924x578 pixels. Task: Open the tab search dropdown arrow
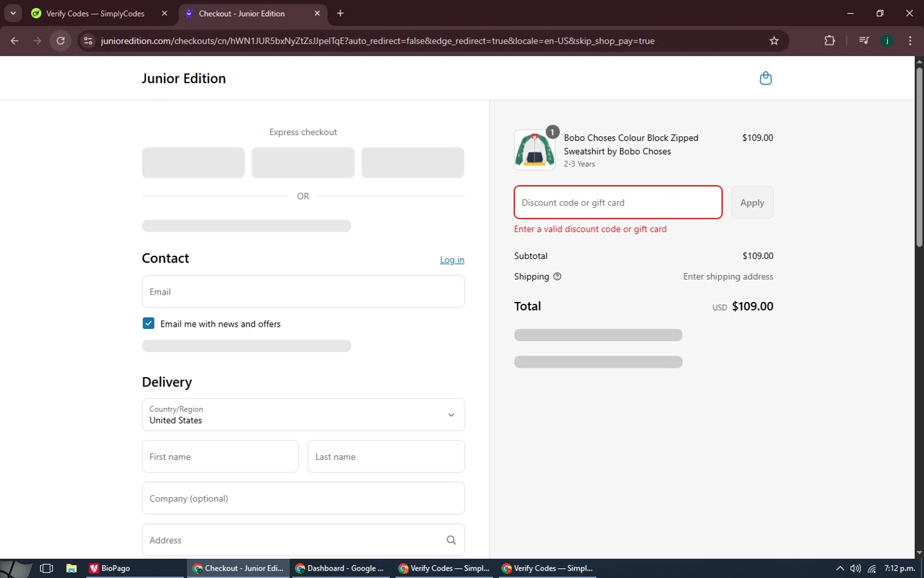click(x=13, y=13)
